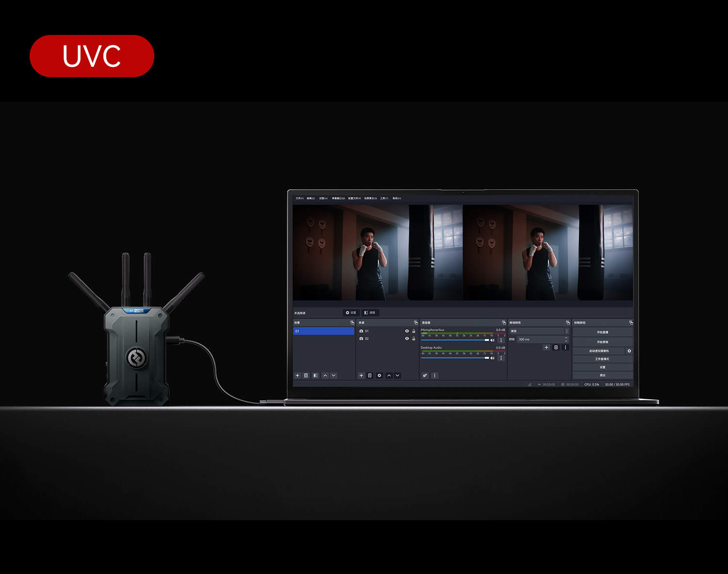Image resolution: width=728 pixels, height=574 pixels.
Task: Open the 工具 (Tools) menu
Action: click(384, 198)
